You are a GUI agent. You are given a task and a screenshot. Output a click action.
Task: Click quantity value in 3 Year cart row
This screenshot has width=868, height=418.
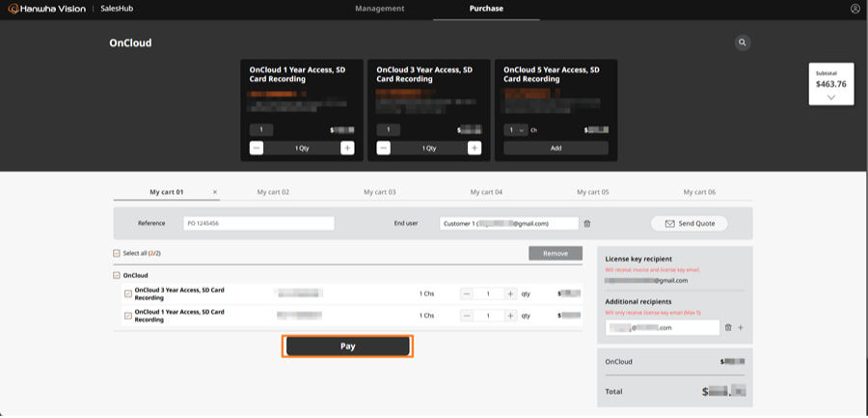pos(488,293)
